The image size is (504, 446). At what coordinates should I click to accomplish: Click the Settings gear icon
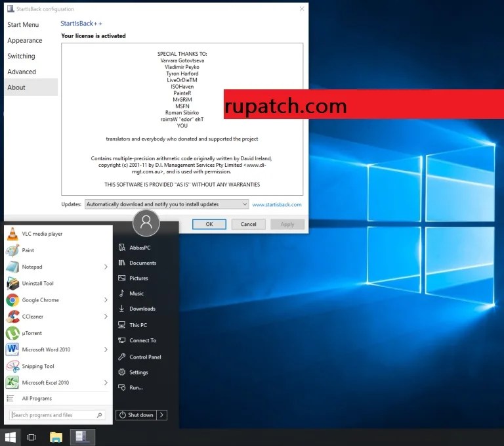point(122,372)
